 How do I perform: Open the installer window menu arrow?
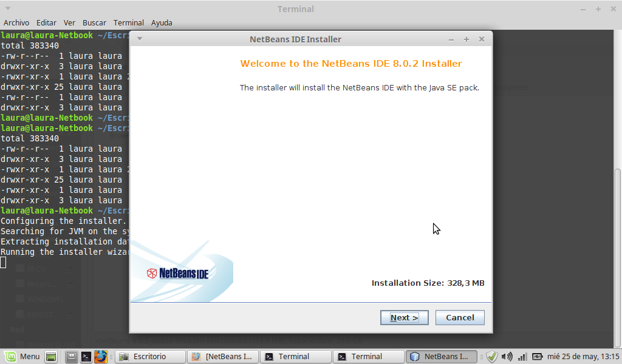(140, 39)
